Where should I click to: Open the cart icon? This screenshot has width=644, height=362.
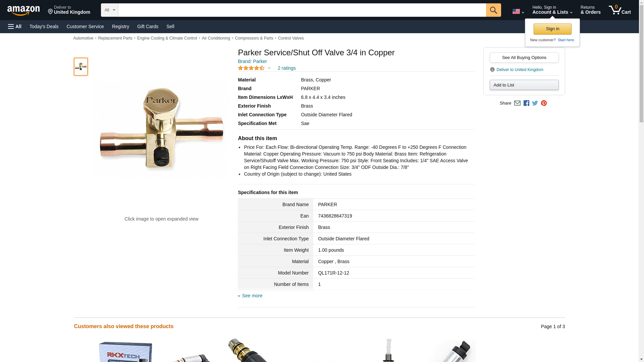point(620,10)
